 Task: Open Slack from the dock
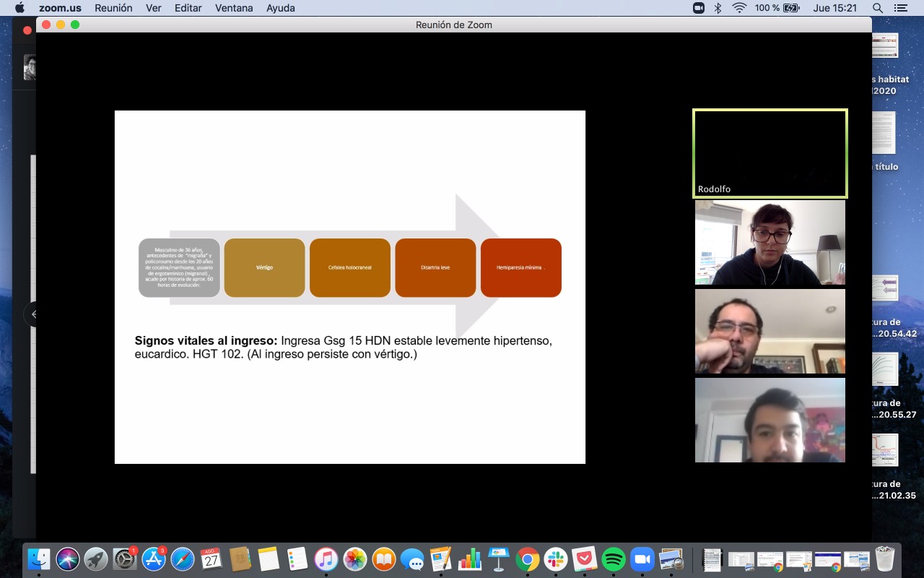(556, 559)
